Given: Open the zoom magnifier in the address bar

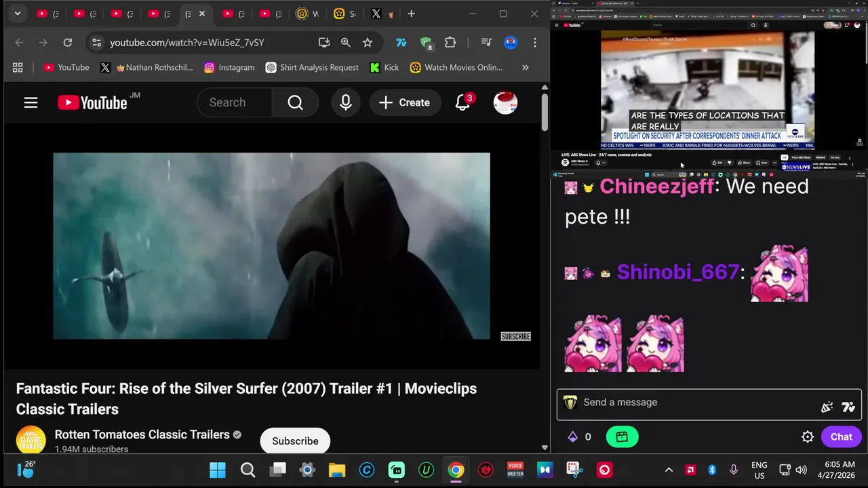Looking at the screenshot, I should tap(346, 43).
